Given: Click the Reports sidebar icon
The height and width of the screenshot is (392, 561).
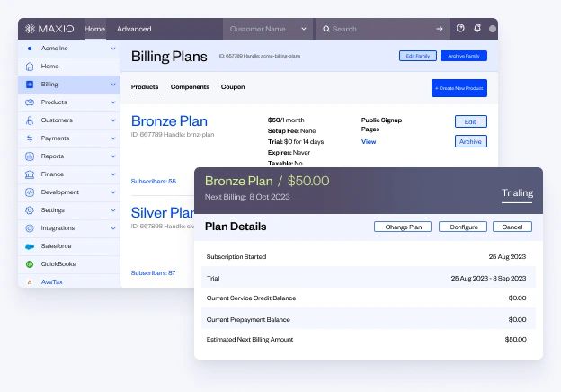Looking at the screenshot, I should tap(30, 156).
